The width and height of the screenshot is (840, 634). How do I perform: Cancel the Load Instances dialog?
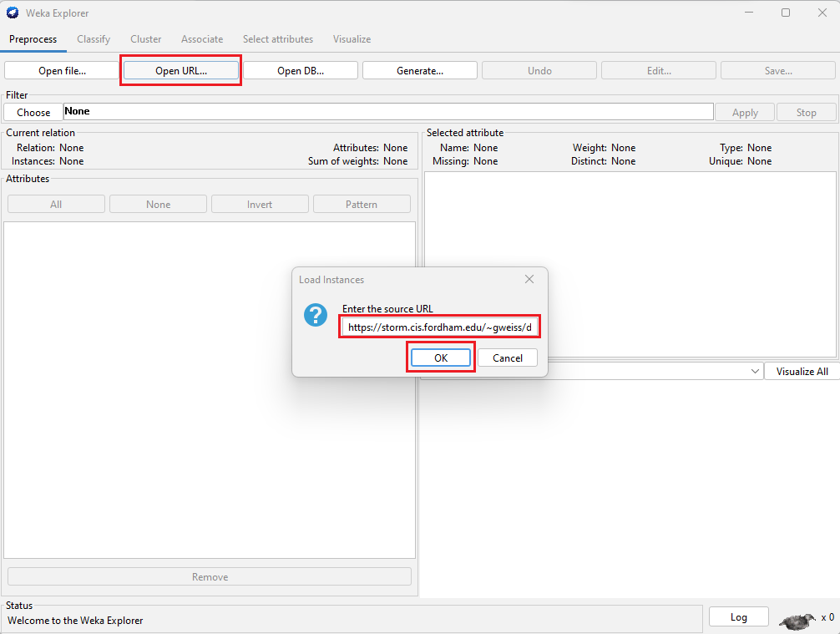point(508,358)
